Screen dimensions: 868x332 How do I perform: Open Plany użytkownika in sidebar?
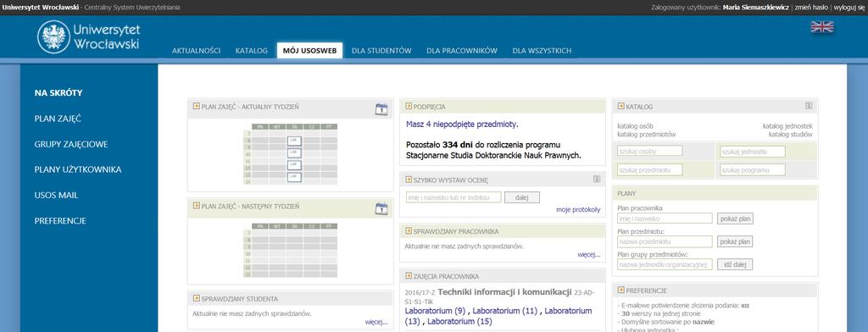pos(77,169)
